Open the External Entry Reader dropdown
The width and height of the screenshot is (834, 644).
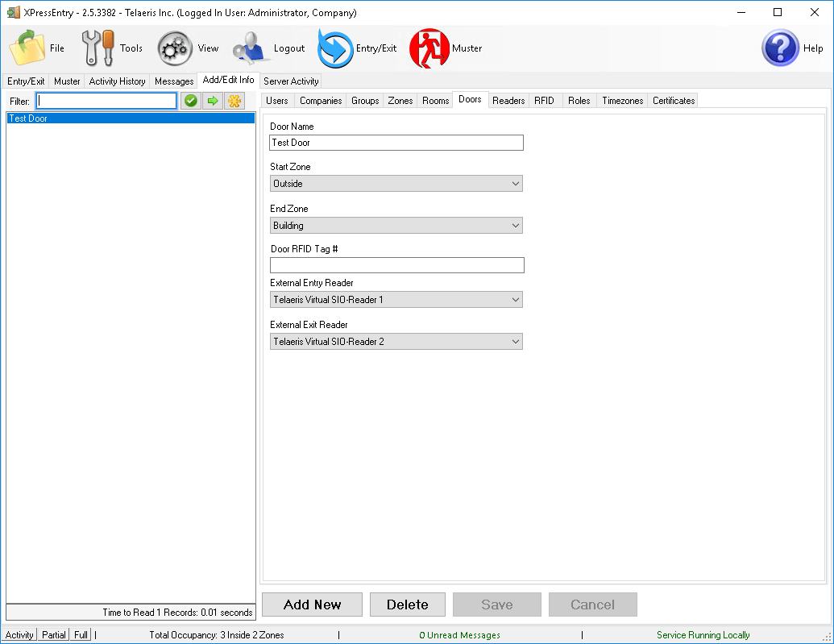[396, 300]
